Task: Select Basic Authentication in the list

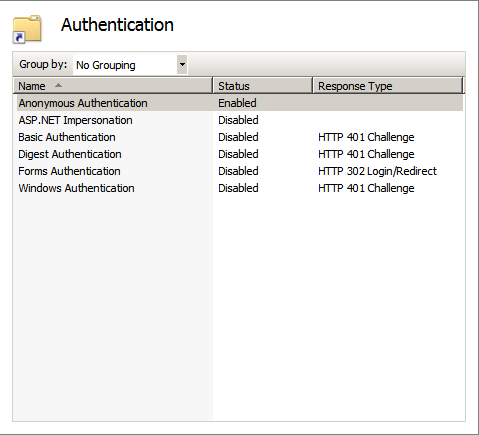Action: pos(67,137)
